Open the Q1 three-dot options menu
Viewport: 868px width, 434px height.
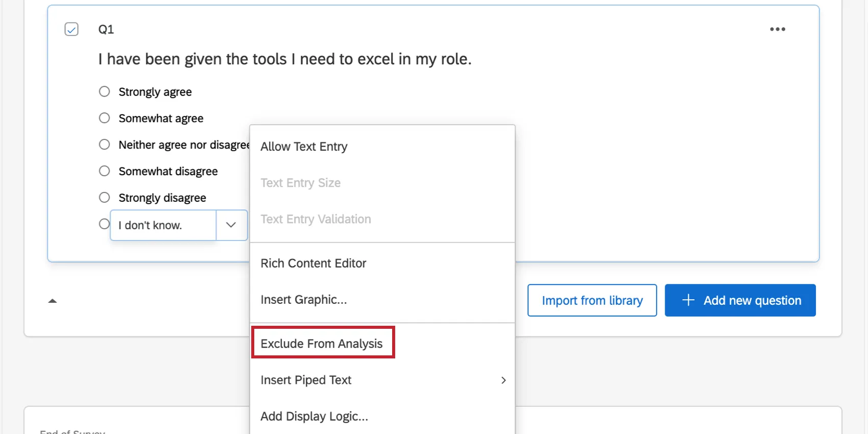(x=777, y=29)
